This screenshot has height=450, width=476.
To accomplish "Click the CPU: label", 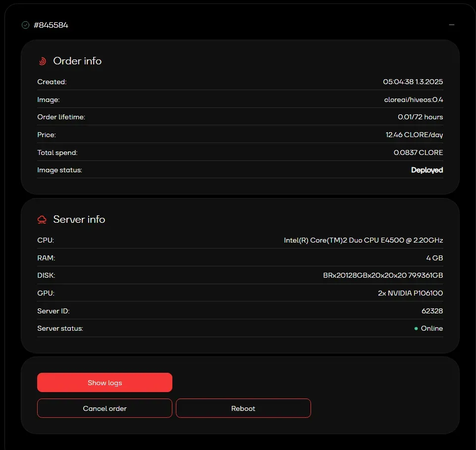I will [46, 240].
